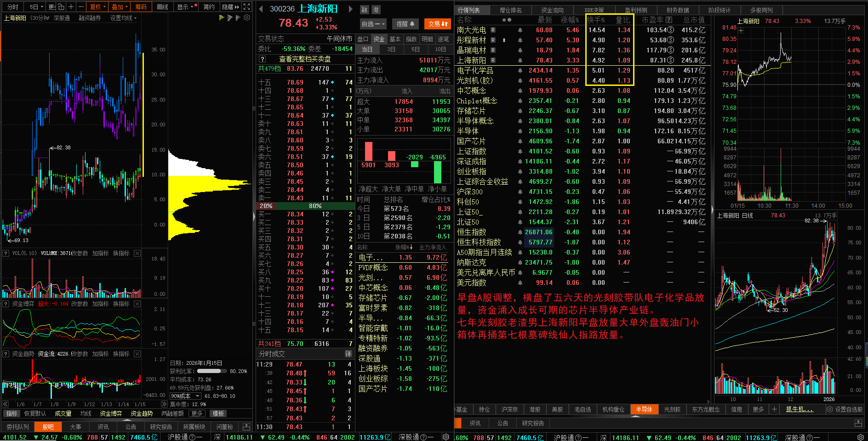Open chart settings gear icon
868x441 pixels.
click(247, 18)
